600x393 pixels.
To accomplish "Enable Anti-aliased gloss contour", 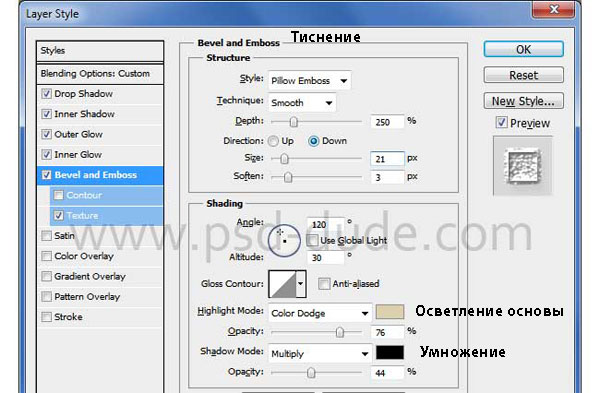I will 324,284.
